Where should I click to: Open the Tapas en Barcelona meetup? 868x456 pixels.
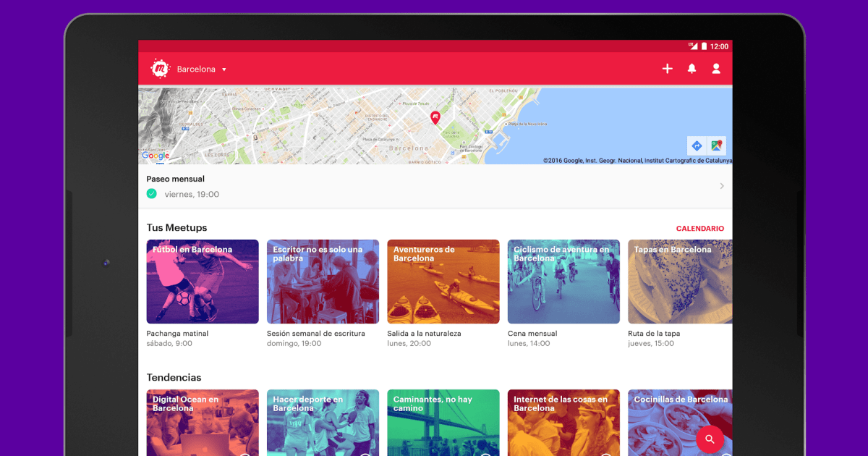pos(679,282)
